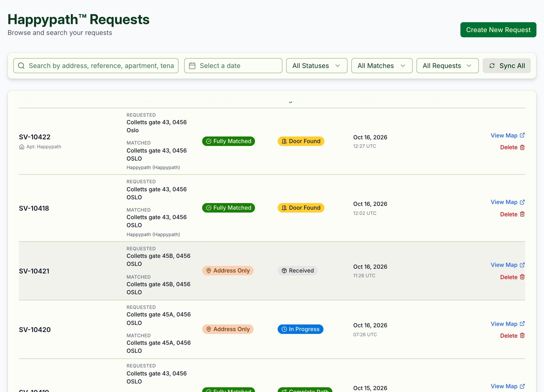Click checkmark icon in SV-10422 Fully Matched badge
The width and height of the screenshot is (544, 392).
209,141
